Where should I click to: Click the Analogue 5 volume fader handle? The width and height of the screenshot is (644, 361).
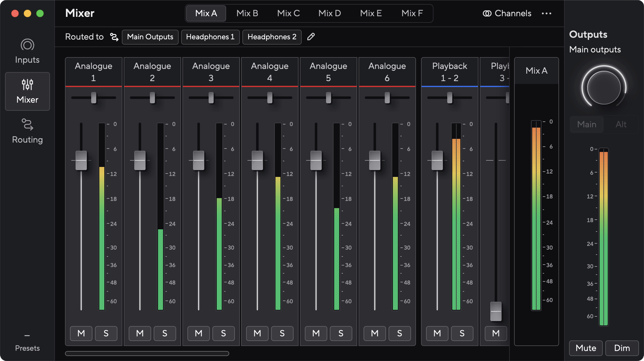pyautogui.click(x=316, y=160)
